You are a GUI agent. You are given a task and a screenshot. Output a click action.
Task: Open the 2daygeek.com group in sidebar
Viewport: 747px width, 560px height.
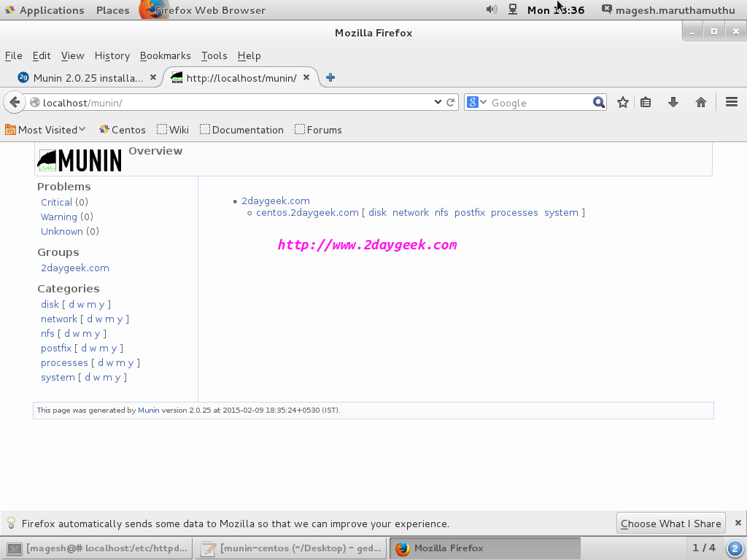(x=75, y=268)
